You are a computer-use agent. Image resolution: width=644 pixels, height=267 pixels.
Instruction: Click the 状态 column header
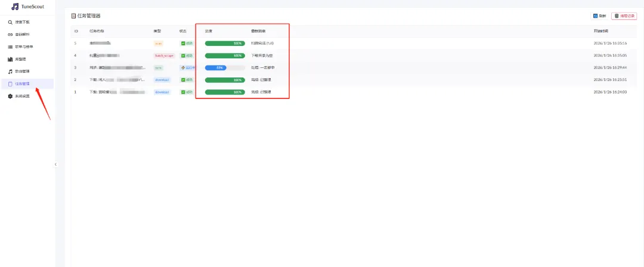click(x=183, y=31)
